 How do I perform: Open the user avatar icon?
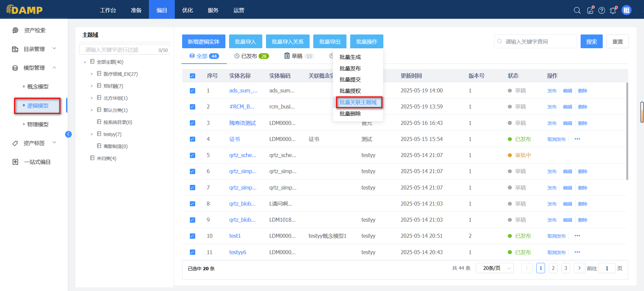(x=626, y=10)
